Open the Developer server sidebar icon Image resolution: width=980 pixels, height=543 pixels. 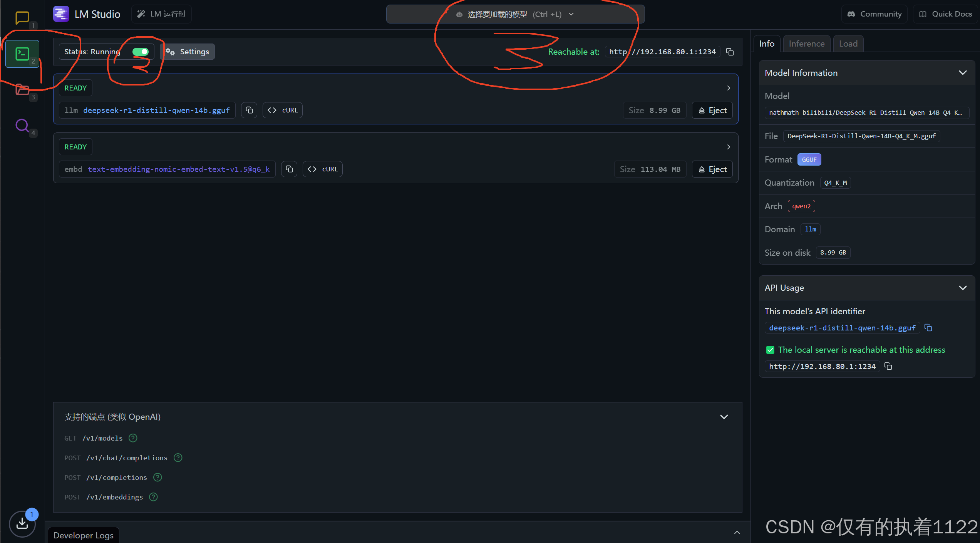tap(22, 54)
